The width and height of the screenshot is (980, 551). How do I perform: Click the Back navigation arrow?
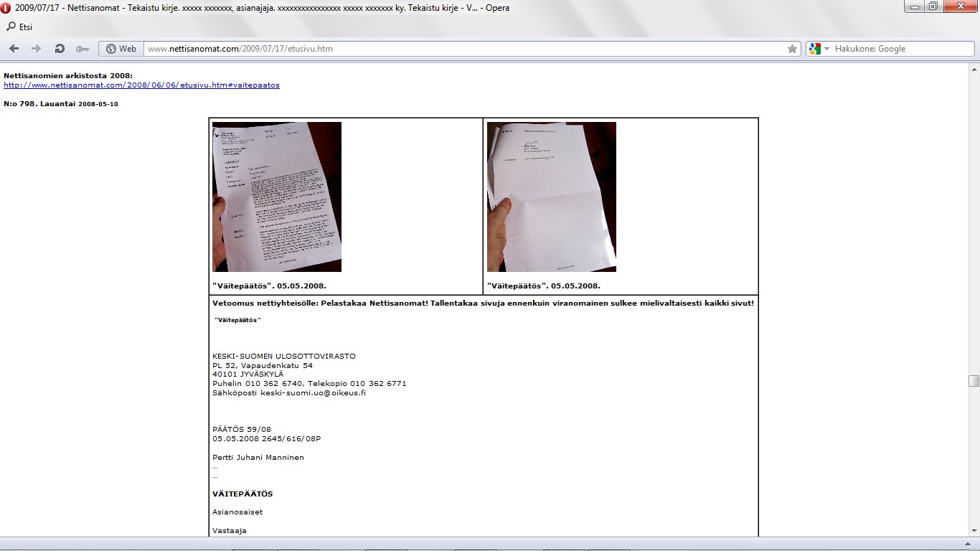point(14,49)
